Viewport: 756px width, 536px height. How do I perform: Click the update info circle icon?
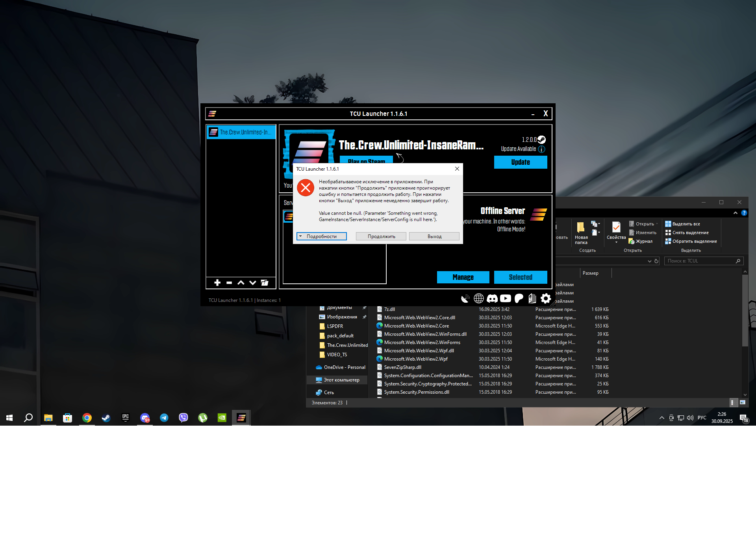click(x=542, y=149)
